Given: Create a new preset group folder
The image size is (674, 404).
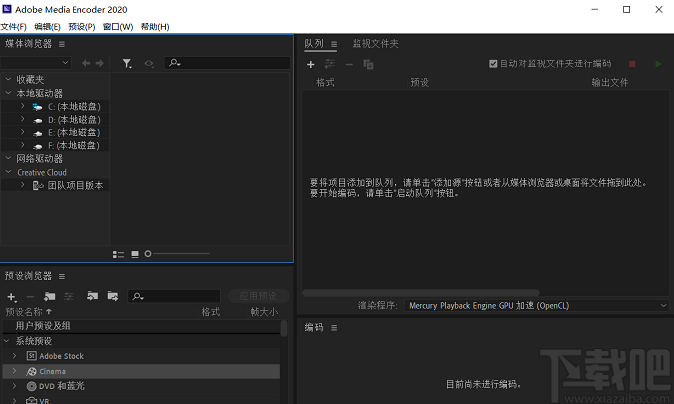Looking at the screenshot, I should click(x=49, y=297).
